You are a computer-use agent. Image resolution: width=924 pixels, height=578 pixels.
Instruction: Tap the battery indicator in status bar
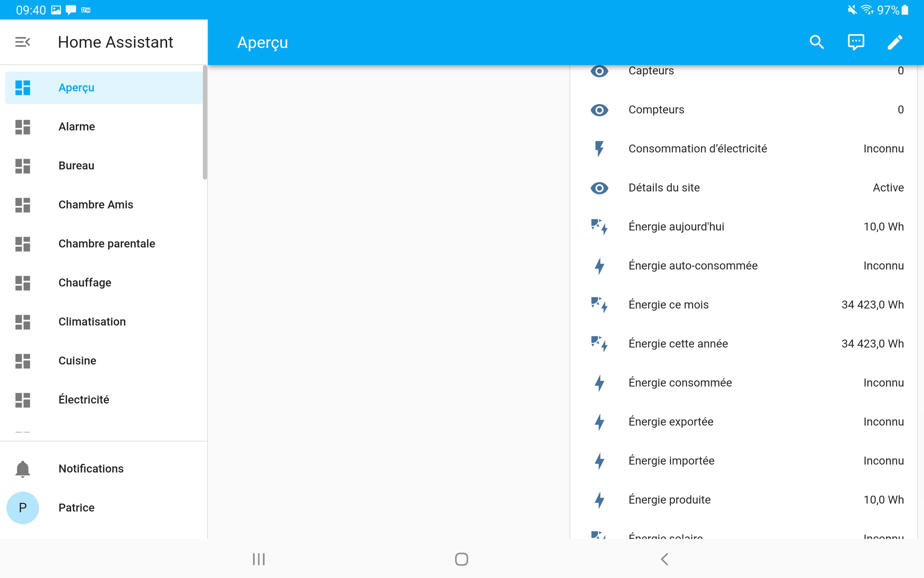tap(905, 10)
